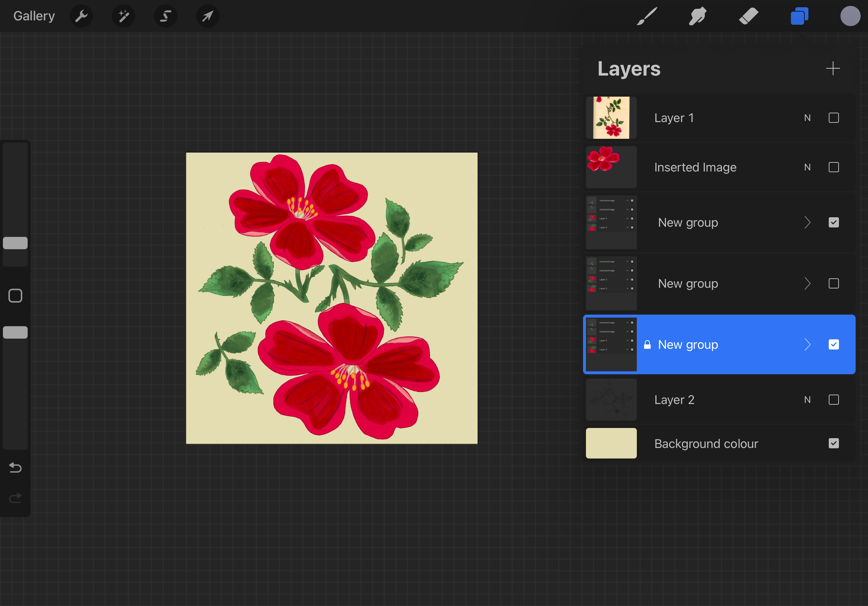Close the Layers panel icon
Viewport: 868px width, 606px height.
click(x=799, y=16)
